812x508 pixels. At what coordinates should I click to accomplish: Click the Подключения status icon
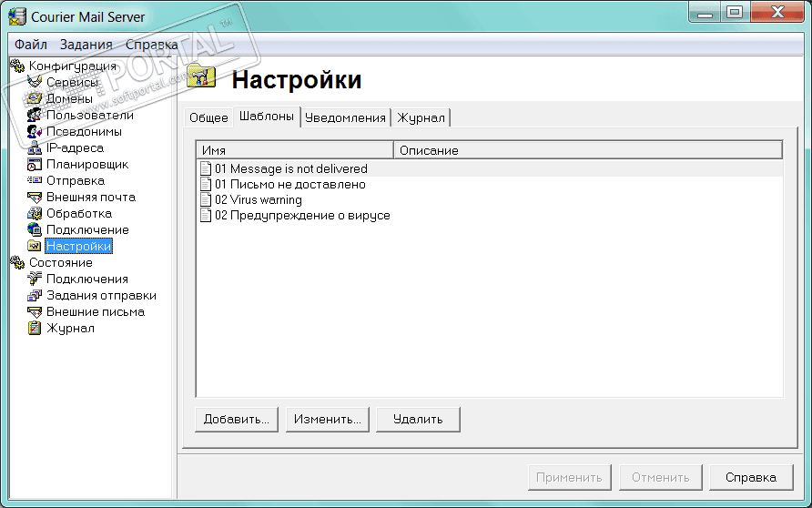pyautogui.click(x=35, y=279)
